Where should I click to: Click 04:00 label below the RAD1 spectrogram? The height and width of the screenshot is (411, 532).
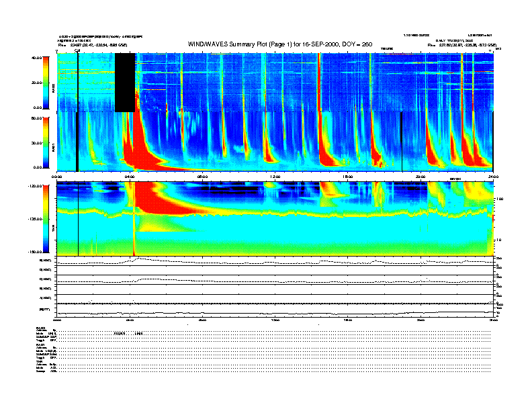(130, 177)
